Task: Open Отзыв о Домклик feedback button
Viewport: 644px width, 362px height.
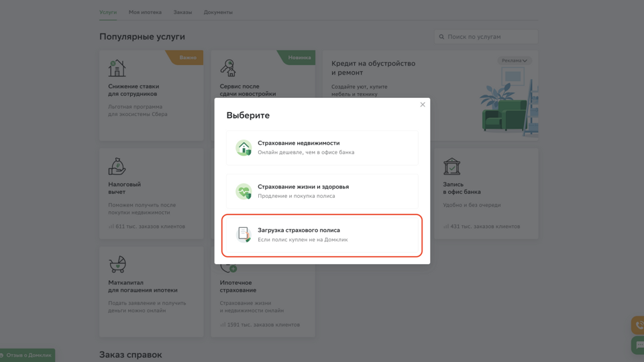Action: pyautogui.click(x=28, y=355)
